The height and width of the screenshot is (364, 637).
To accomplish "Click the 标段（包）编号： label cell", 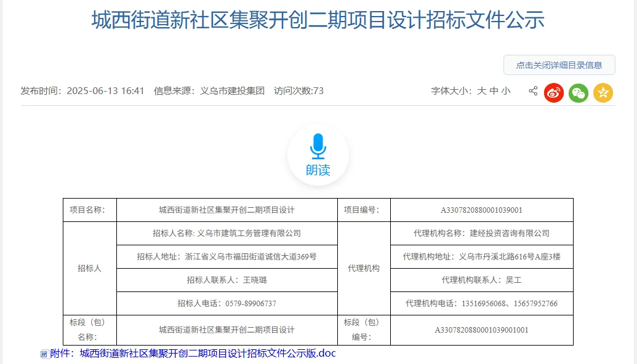I will pyautogui.click(x=364, y=330).
